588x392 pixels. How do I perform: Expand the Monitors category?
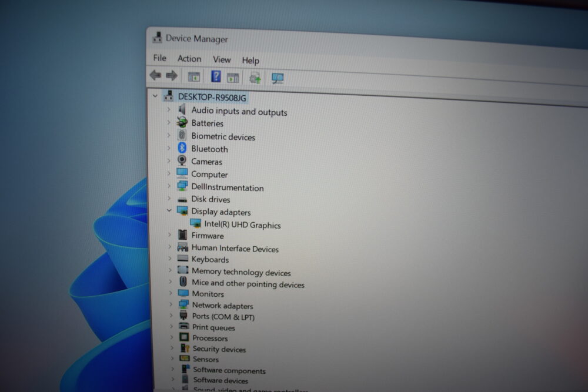coord(171,293)
